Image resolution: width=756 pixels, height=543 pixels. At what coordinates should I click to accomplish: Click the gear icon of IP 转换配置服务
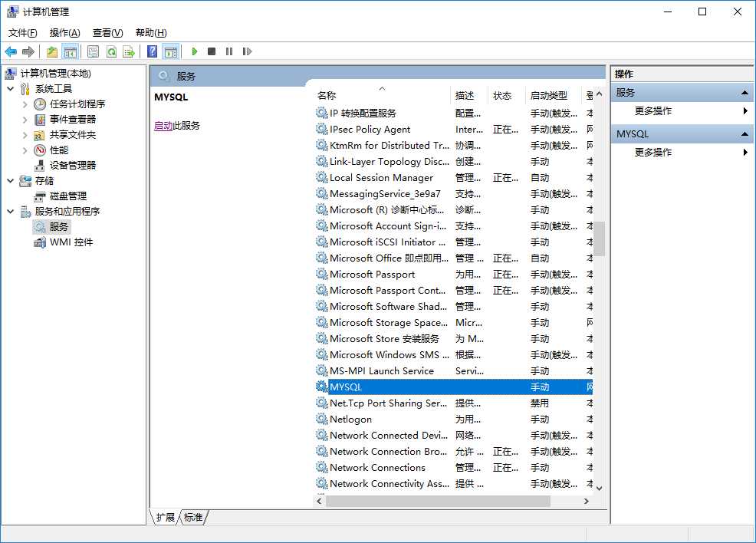click(x=321, y=113)
